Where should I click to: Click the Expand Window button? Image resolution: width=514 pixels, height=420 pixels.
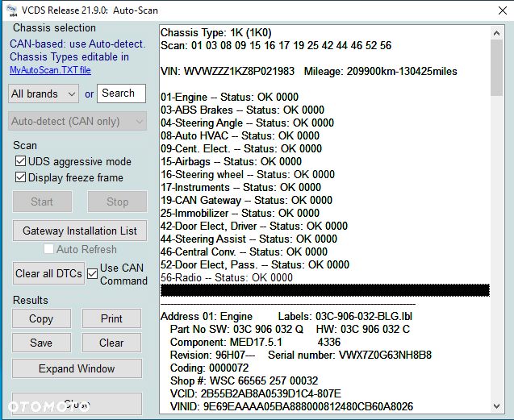tap(77, 368)
